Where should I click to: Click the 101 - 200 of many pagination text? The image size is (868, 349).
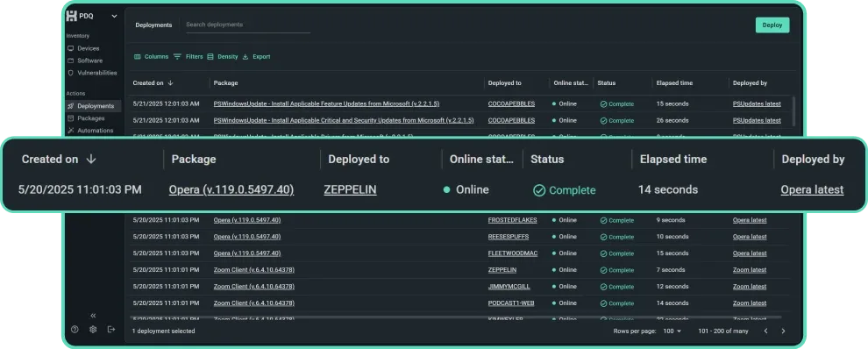(723, 331)
